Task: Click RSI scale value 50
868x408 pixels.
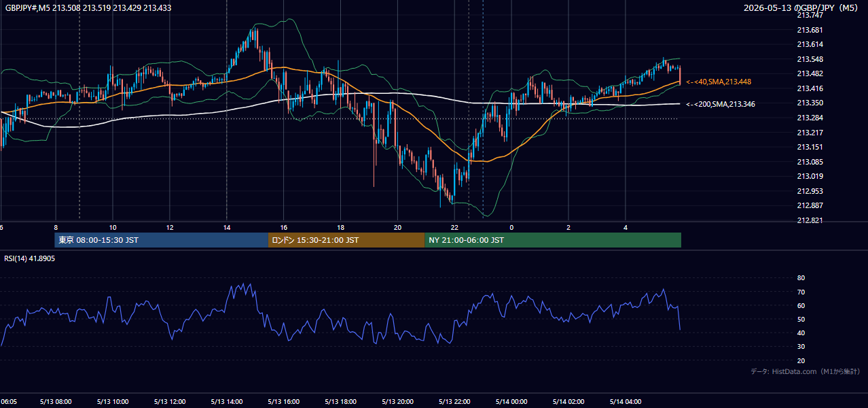Action: (x=801, y=319)
